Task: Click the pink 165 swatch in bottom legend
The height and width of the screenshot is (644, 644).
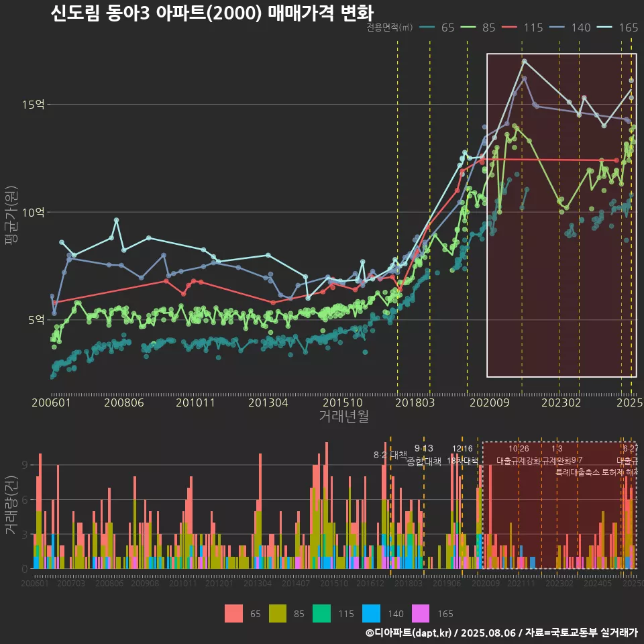Action: pyautogui.click(x=420, y=614)
